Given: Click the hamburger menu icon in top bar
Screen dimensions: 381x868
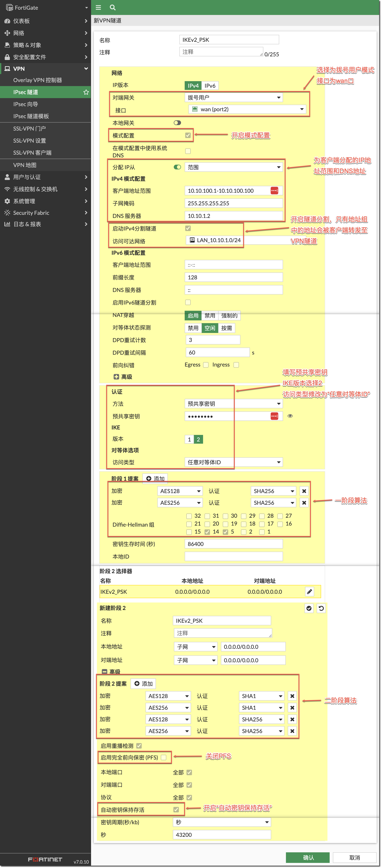Looking at the screenshot, I should 98,7.
